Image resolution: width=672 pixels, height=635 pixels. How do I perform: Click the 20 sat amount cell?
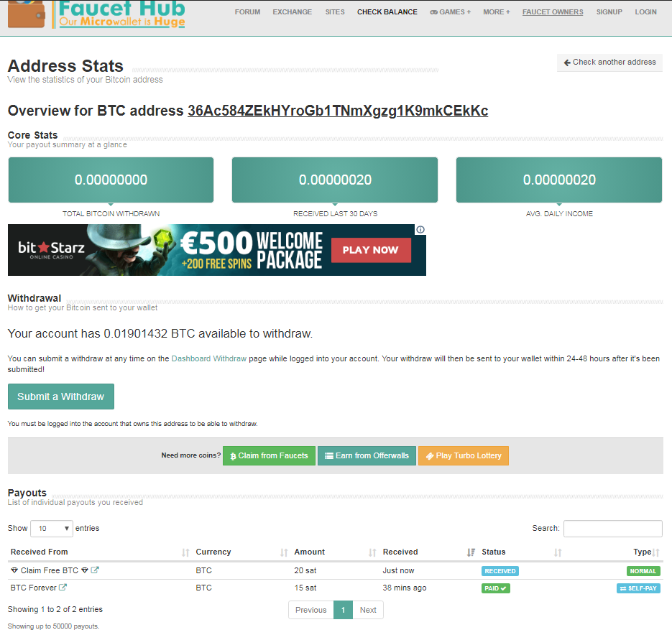coord(305,570)
